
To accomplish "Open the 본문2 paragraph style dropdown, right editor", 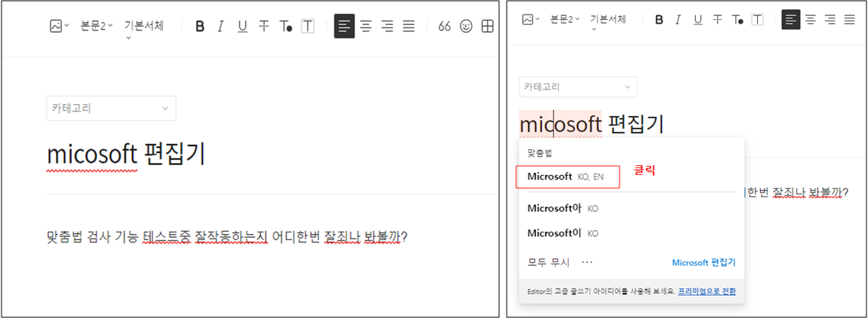I will [565, 19].
